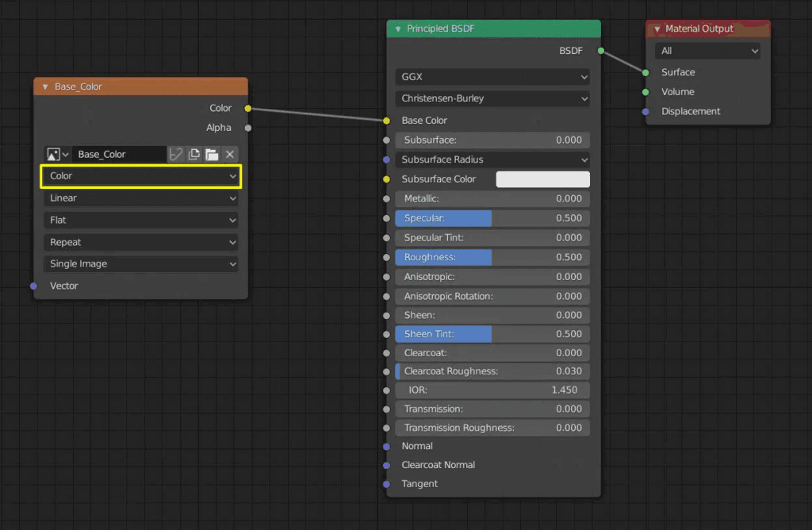The width and height of the screenshot is (812, 530).
Task: Collapse the Principled BSDF node triangle
Action: pos(398,29)
